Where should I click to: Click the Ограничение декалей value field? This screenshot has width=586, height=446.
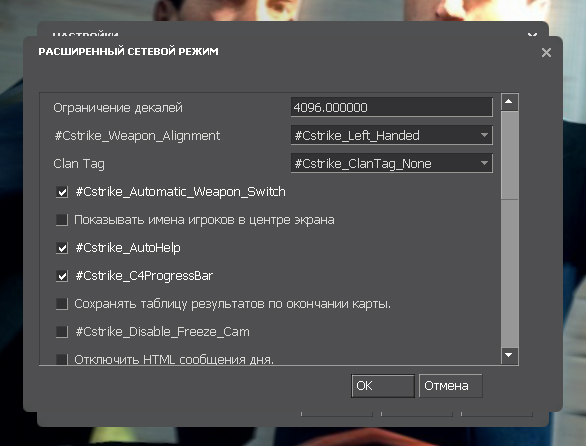click(x=392, y=107)
